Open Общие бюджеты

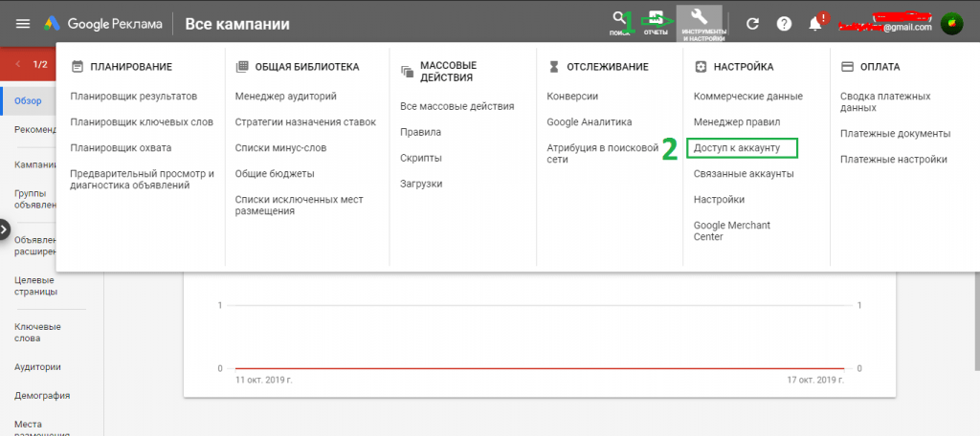(x=275, y=174)
